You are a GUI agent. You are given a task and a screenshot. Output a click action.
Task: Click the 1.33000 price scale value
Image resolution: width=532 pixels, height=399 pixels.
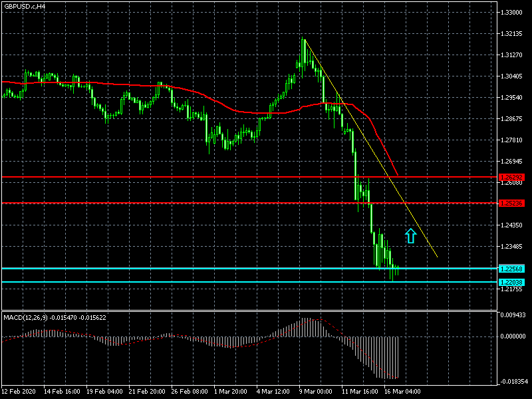point(515,13)
